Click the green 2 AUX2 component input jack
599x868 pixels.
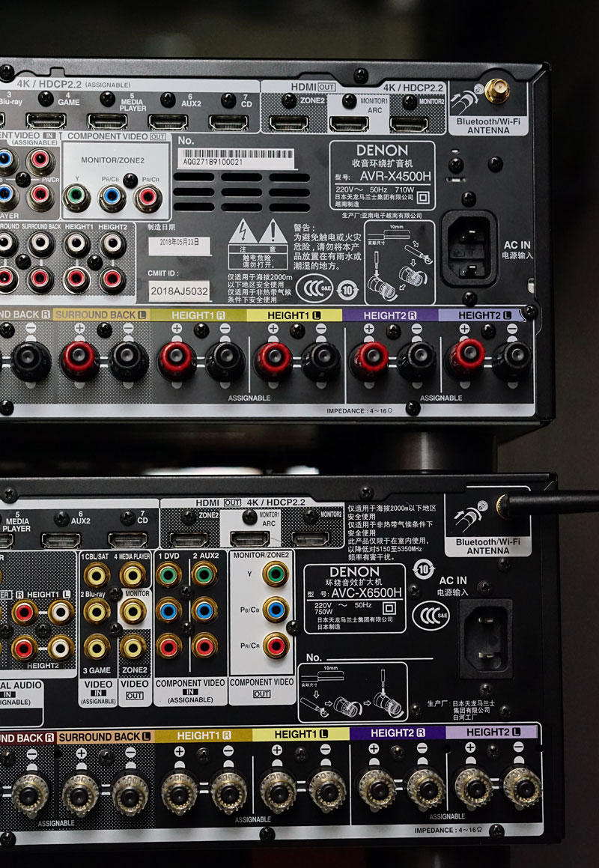pyautogui.click(x=204, y=574)
